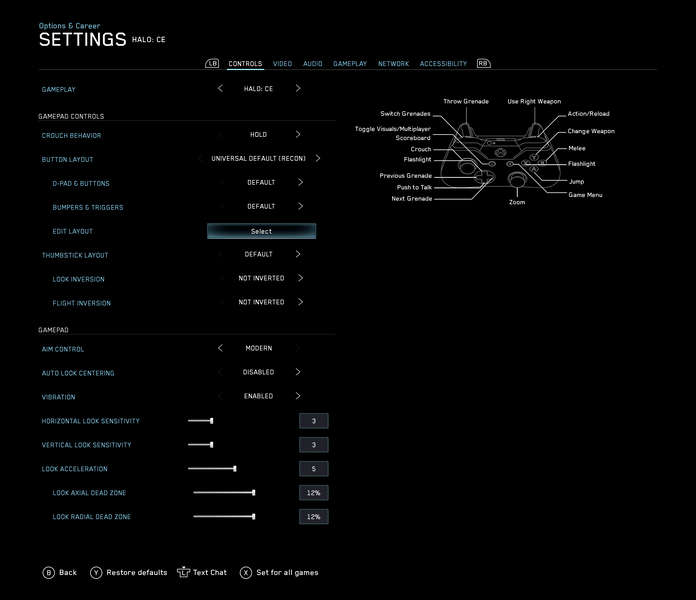Screen dimensions: 696x600
Task: Click the Vertical Look Sensitivity value box
Action: [x=314, y=445]
